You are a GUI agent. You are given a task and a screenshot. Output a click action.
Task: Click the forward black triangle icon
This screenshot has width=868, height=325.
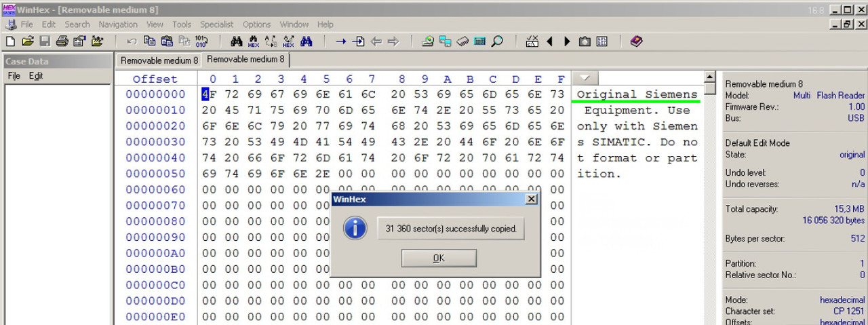click(567, 41)
